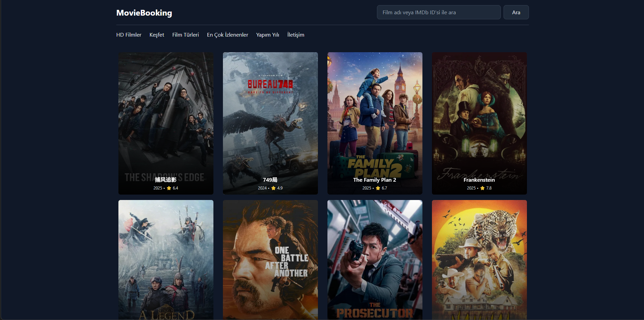The image size is (644, 320).
Task: Open the Keşfet page
Action: point(156,35)
